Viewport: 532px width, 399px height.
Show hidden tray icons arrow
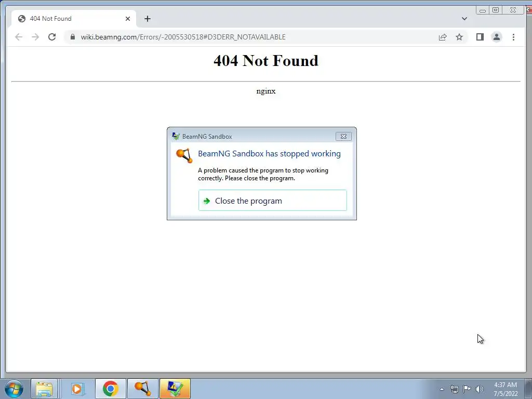coord(442,389)
